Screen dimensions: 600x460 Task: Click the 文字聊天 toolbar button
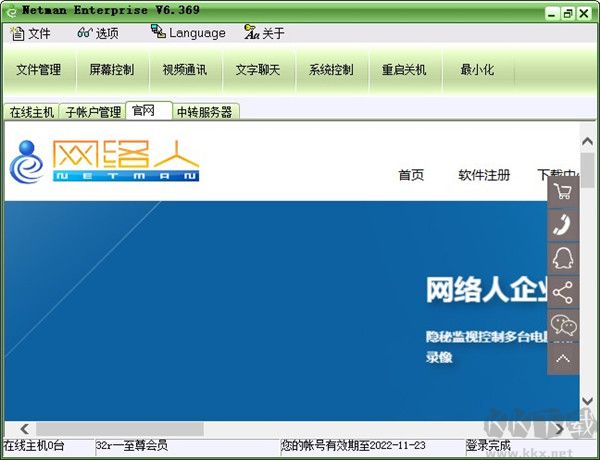coord(258,70)
